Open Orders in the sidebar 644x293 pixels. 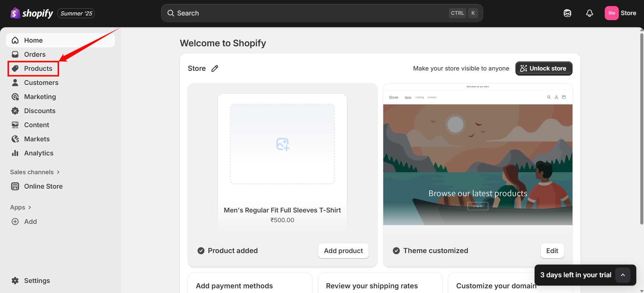point(60,54)
